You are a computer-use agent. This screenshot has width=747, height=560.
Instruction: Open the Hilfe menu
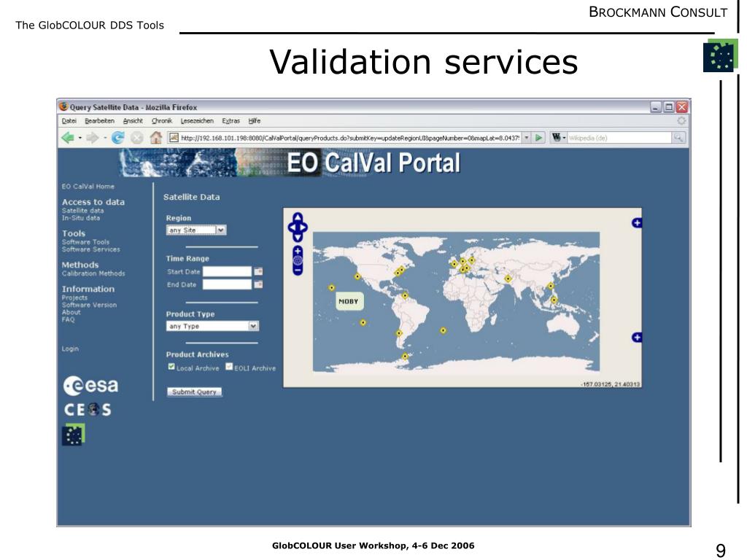tap(255, 121)
